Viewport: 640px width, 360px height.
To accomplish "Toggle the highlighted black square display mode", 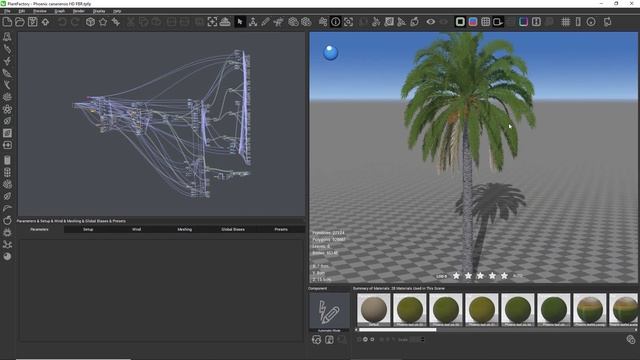I will pyautogui.click(x=460, y=22).
